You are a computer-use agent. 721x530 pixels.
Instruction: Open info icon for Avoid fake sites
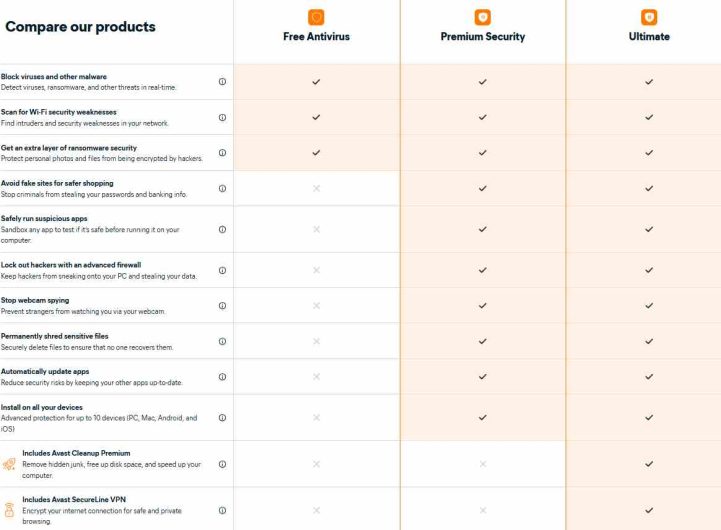point(222,188)
